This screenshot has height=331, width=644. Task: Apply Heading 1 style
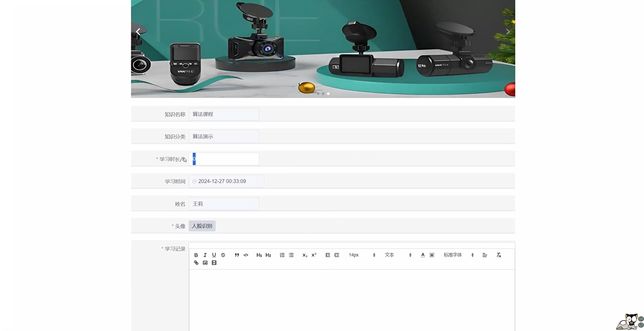tap(259, 255)
